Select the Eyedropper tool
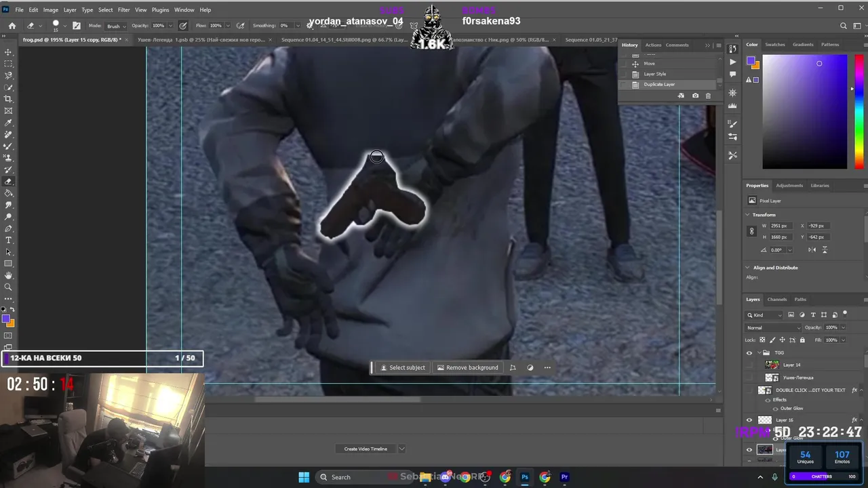The height and width of the screenshot is (488, 868). click(8, 123)
